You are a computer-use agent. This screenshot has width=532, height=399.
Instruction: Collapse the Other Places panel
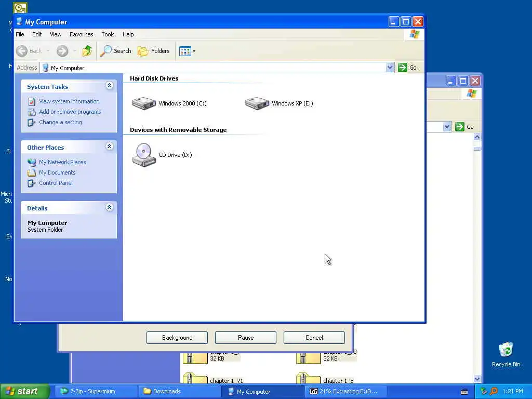click(x=109, y=146)
